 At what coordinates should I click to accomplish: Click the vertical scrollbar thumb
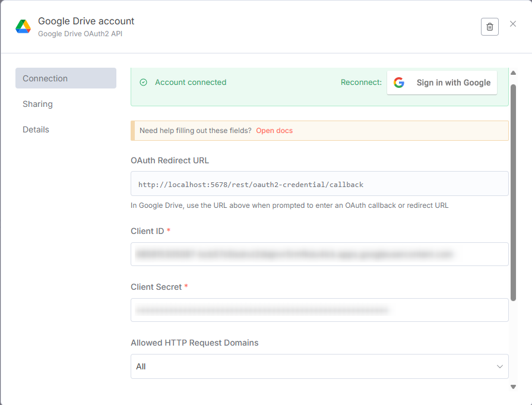coord(513,190)
